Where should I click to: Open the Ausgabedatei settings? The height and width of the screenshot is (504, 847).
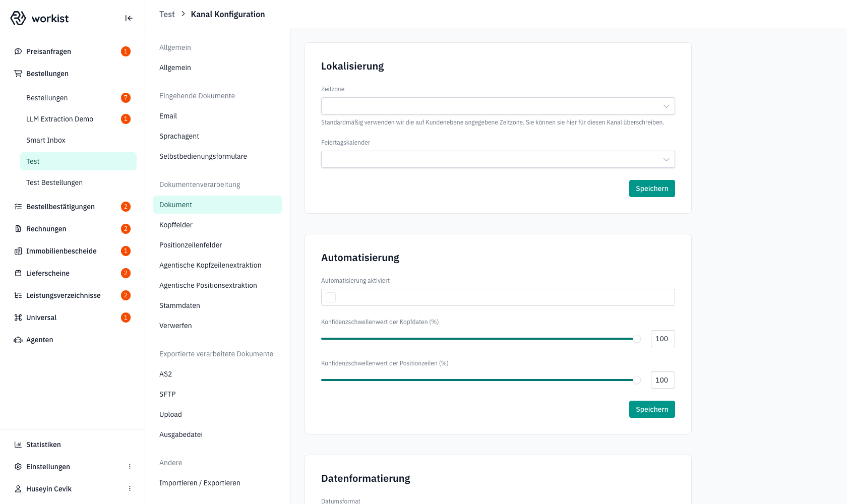pyautogui.click(x=217, y=434)
